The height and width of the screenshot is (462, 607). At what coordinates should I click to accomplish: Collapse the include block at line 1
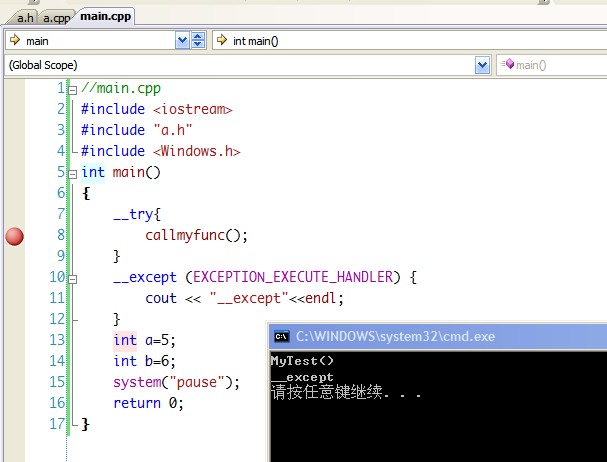point(72,90)
